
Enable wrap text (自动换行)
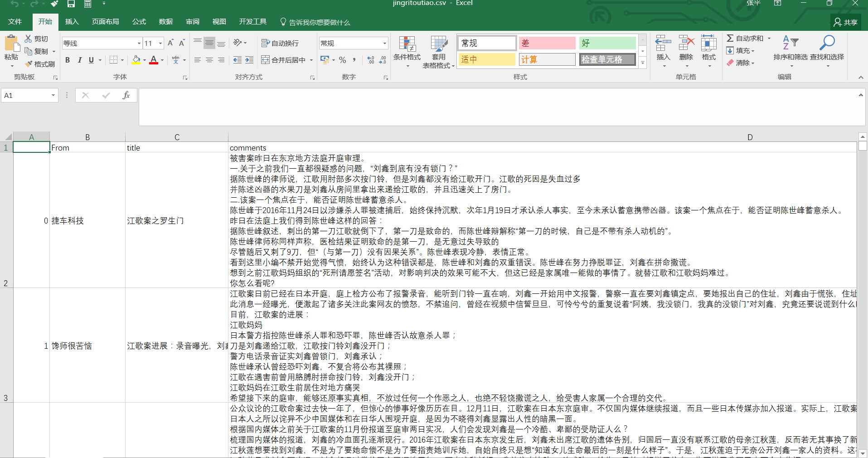pyautogui.click(x=281, y=43)
